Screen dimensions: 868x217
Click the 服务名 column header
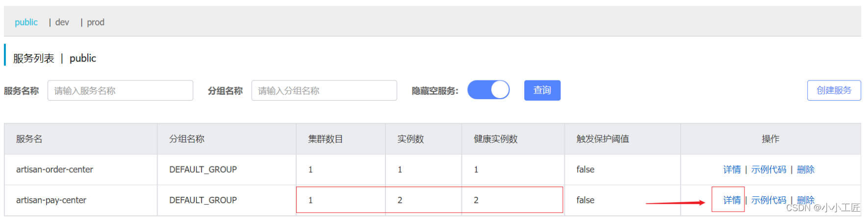pos(29,139)
